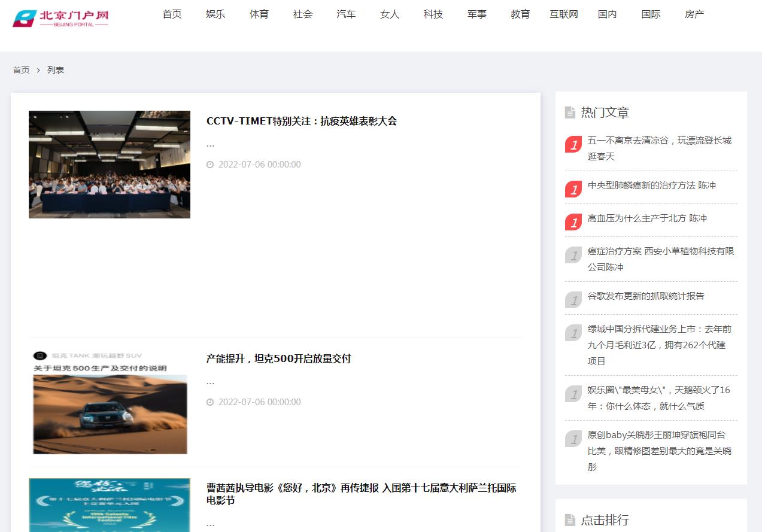
Task: Go to the 体育 section
Action: 259,14
